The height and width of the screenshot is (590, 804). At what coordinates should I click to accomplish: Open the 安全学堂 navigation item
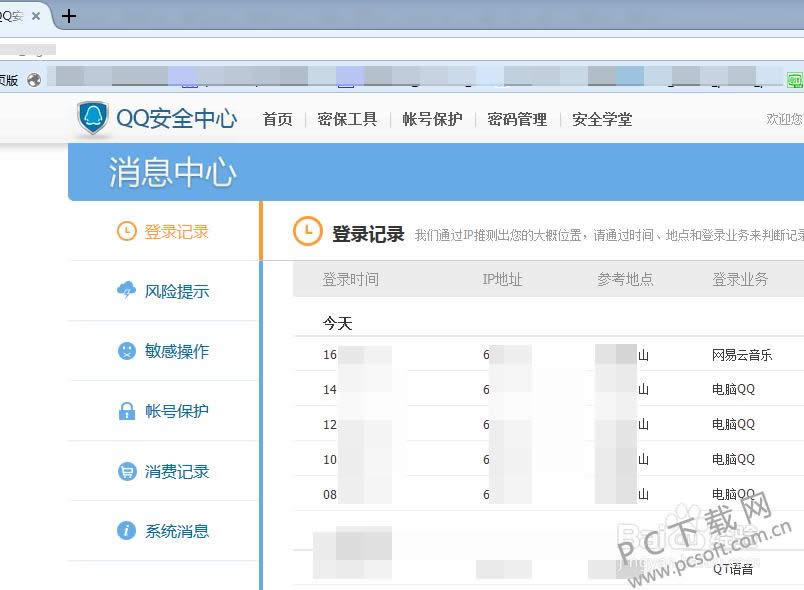point(602,119)
